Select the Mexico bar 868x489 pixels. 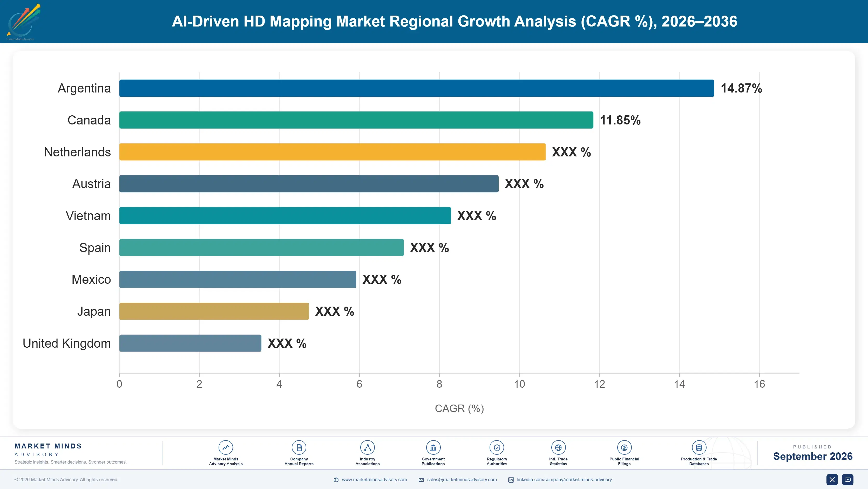[238, 279]
